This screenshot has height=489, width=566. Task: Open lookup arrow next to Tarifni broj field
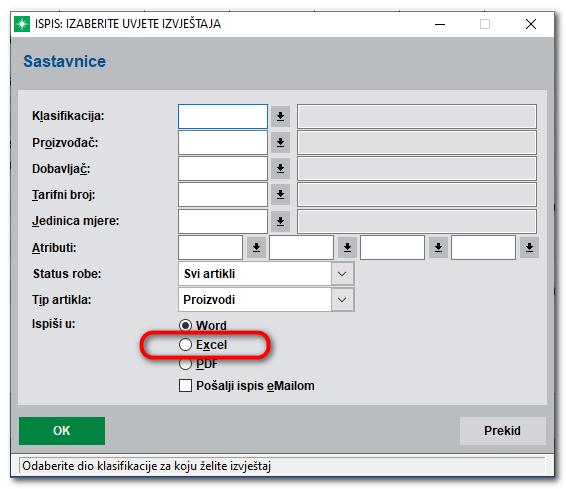click(280, 195)
